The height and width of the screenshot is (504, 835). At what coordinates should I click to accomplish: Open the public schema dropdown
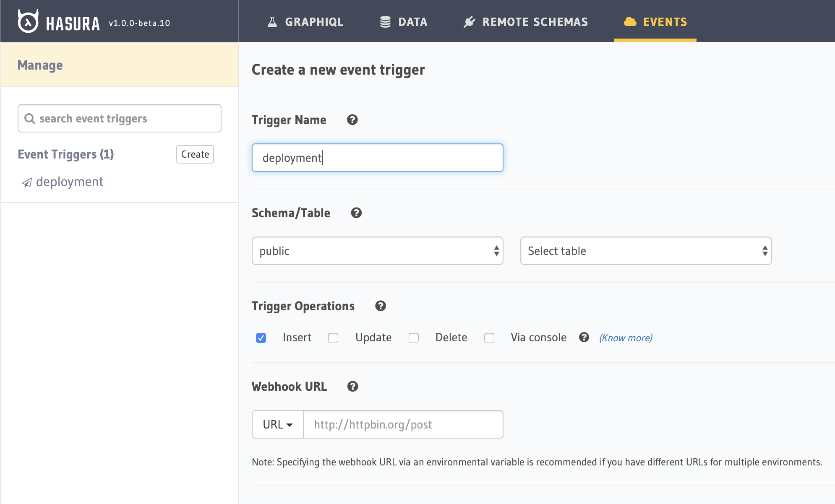pyautogui.click(x=377, y=251)
